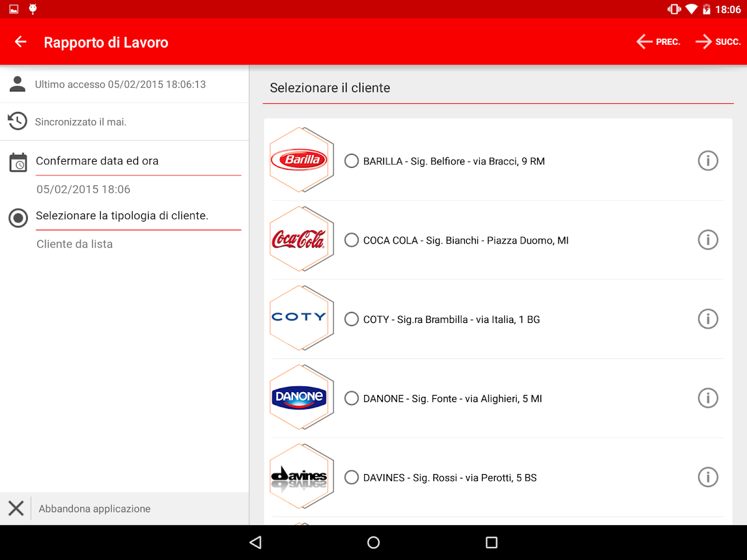This screenshot has width=747, height=560.
Task: Tap the Android home button
Action: (373, 542)
